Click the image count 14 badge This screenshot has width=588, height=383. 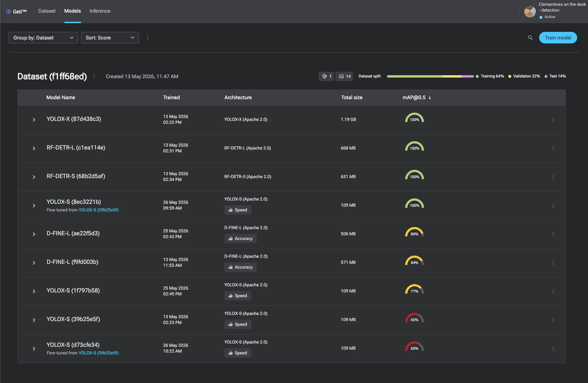pyautogui.click(x=344, y=76)
